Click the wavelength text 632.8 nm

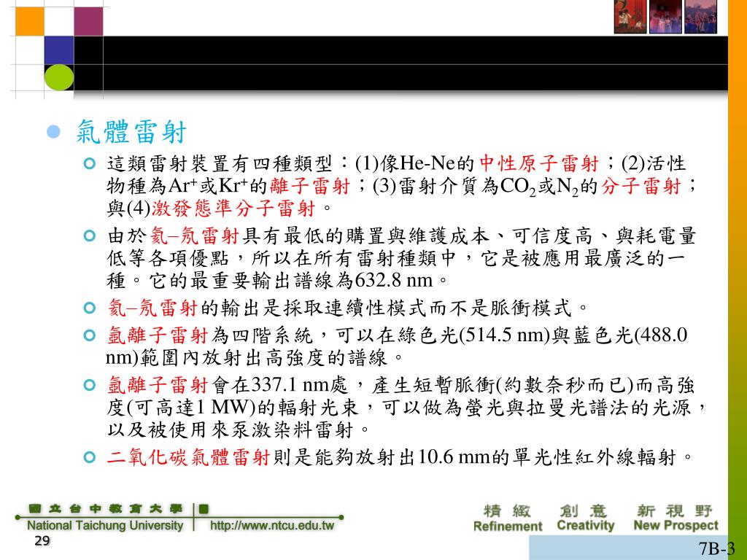click(x=394, y=281)
